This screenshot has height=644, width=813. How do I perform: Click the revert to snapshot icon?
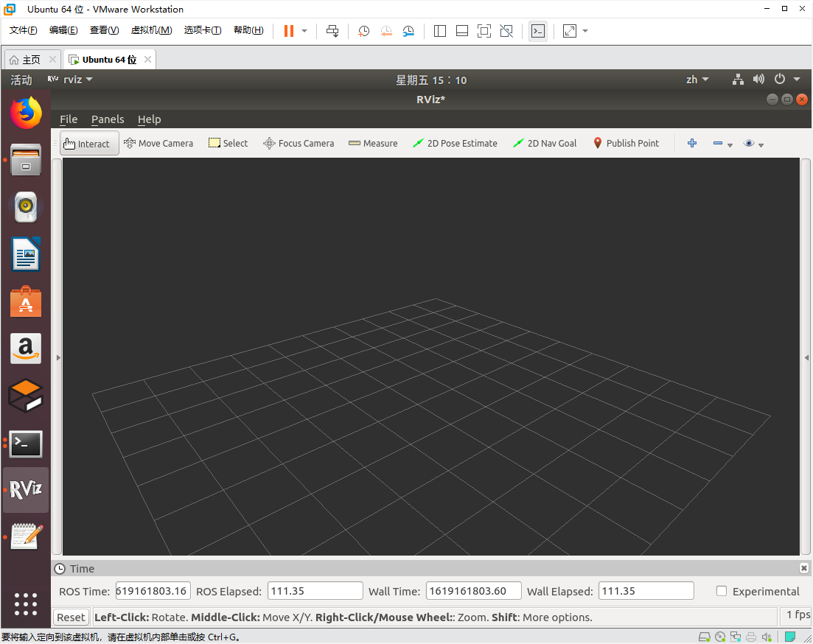coord(386,31)
